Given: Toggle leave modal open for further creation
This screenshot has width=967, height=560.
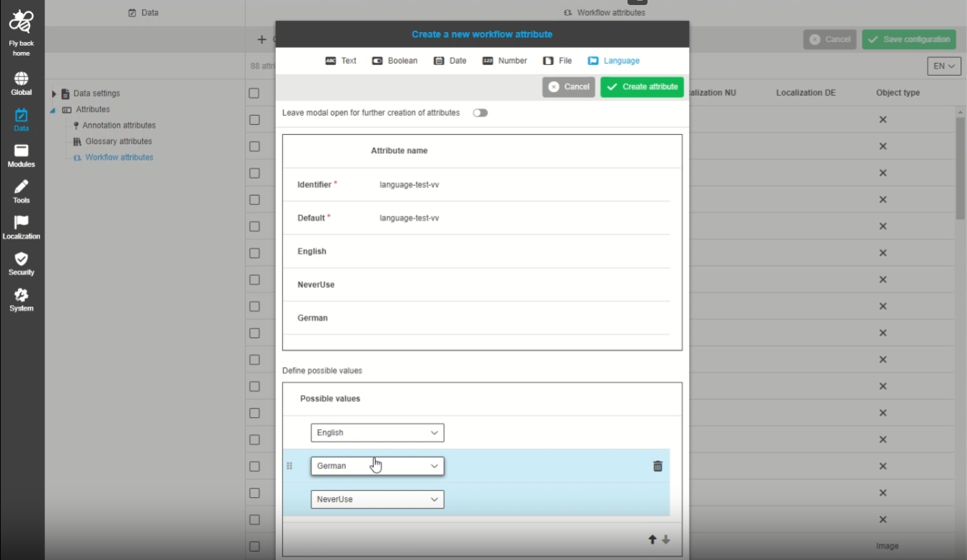Looking at the screenshot, I should pyautogui.click(x=480, y=113).
